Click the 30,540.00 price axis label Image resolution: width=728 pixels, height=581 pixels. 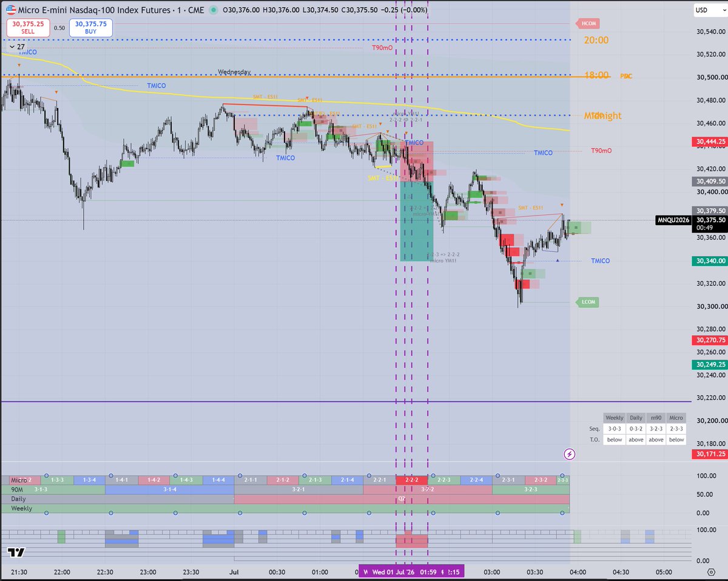(x=711, y=32)
